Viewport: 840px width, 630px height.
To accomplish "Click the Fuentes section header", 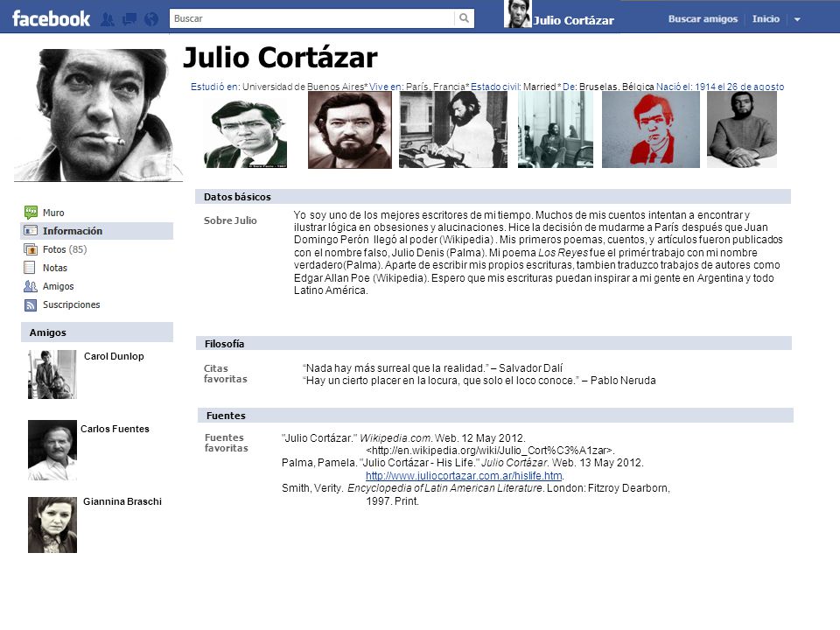I will (495, 415).
